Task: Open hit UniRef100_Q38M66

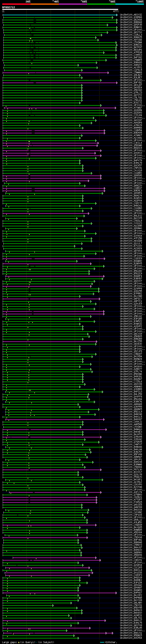Action: 131,17
